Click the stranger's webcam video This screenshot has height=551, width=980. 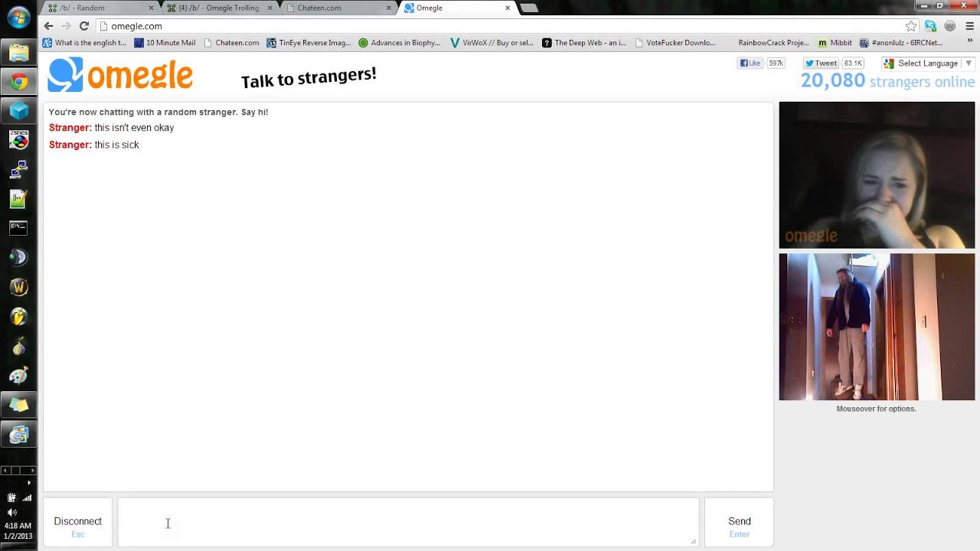click(877, 175)
